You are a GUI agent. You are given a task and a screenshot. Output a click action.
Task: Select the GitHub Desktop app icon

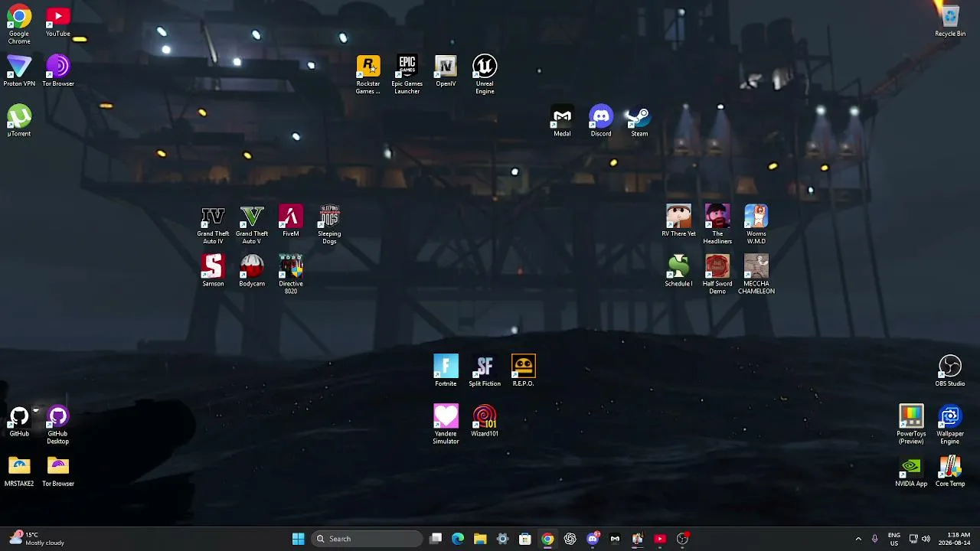[58, 425]
